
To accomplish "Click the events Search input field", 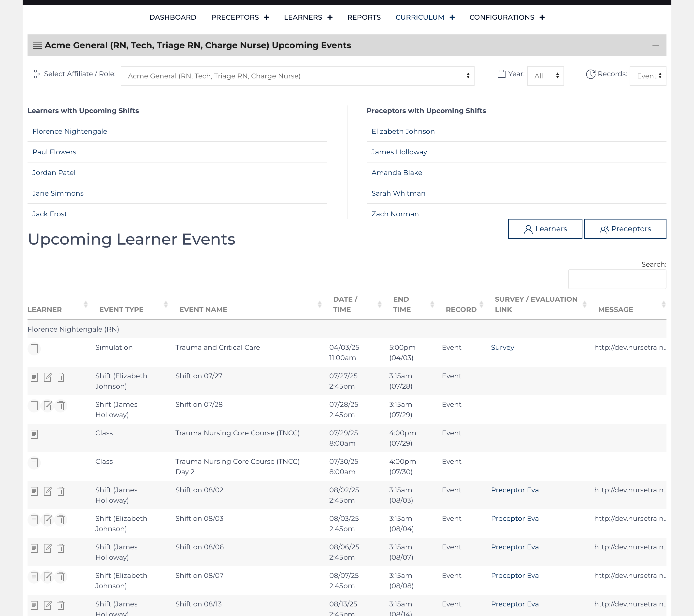I will [x=617, y=279].
